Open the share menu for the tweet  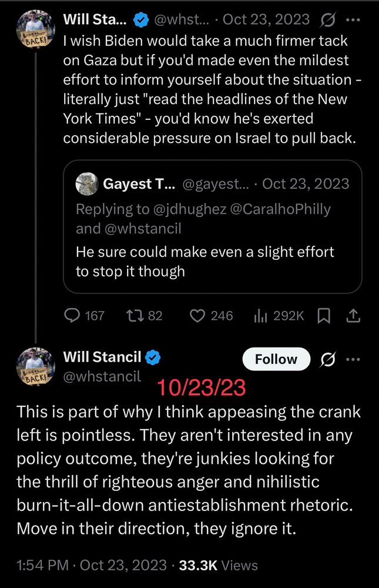pos(353,315)
